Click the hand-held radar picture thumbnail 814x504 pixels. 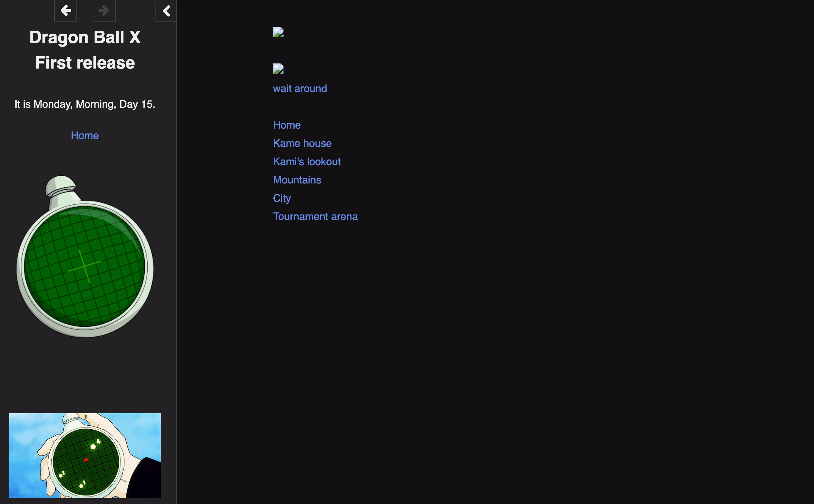coord(85,455)
